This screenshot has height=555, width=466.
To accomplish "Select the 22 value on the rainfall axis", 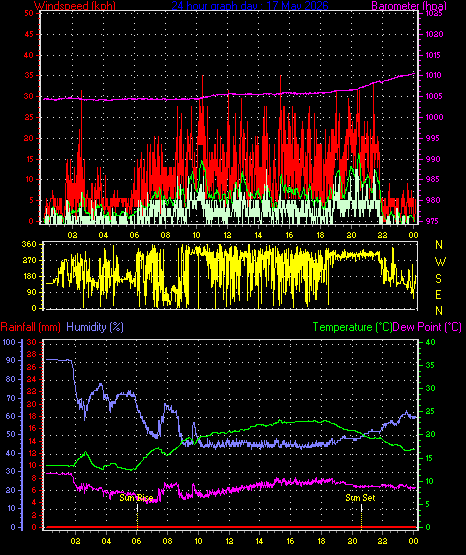I will pos(32,391).
